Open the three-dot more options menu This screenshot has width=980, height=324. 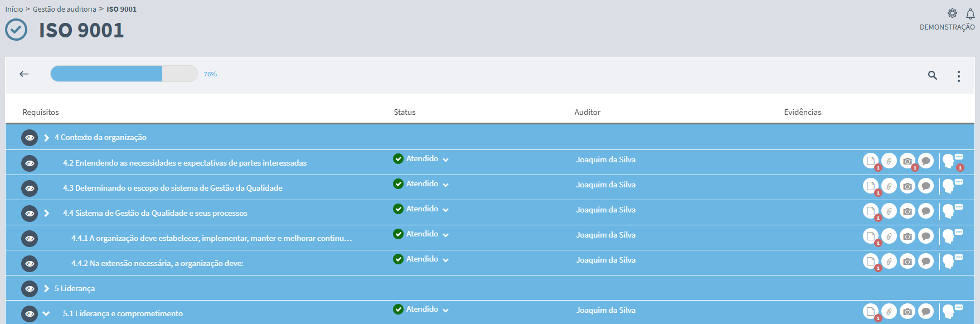959,76
